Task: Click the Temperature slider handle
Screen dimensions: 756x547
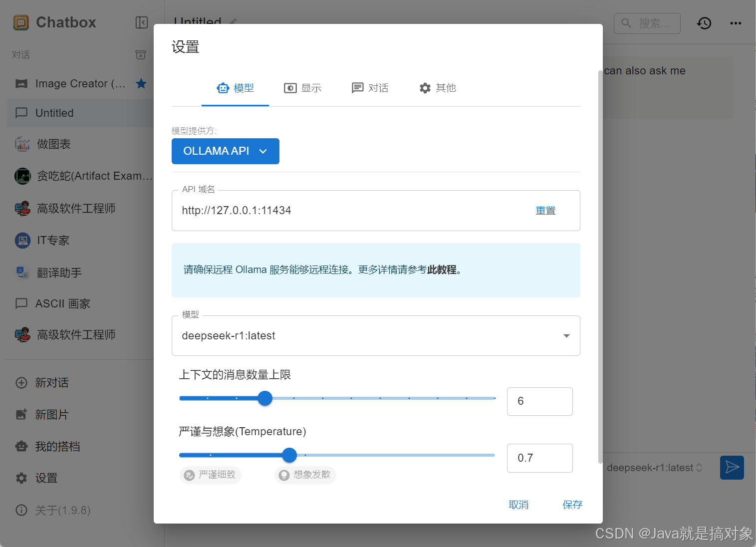Action: pyautogui.click(x=289, y=455)
